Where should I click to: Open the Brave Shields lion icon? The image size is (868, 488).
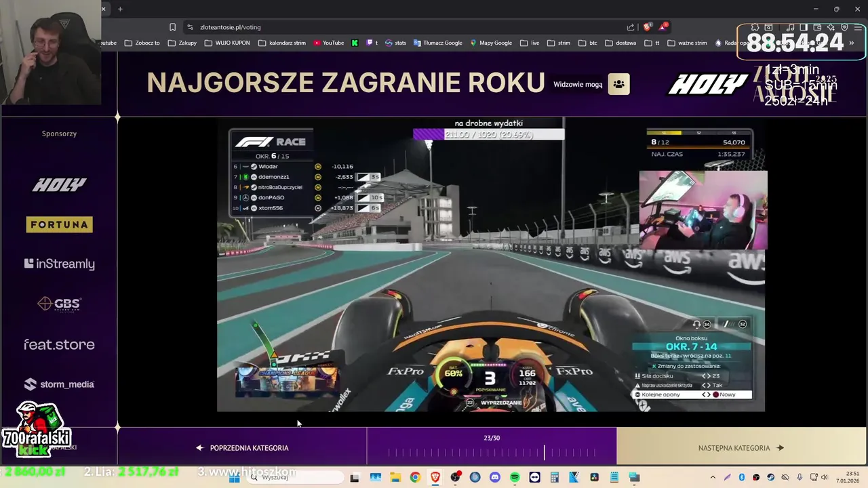[647, 27]
